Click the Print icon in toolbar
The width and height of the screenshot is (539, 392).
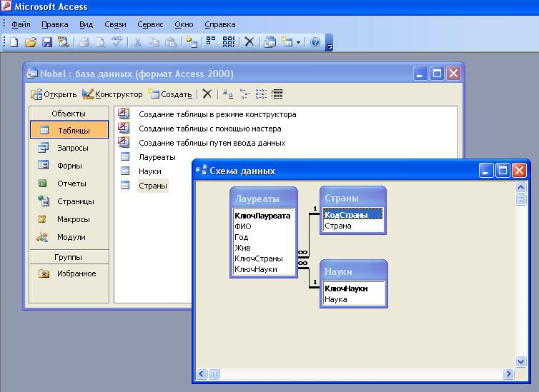click(84, 42)
